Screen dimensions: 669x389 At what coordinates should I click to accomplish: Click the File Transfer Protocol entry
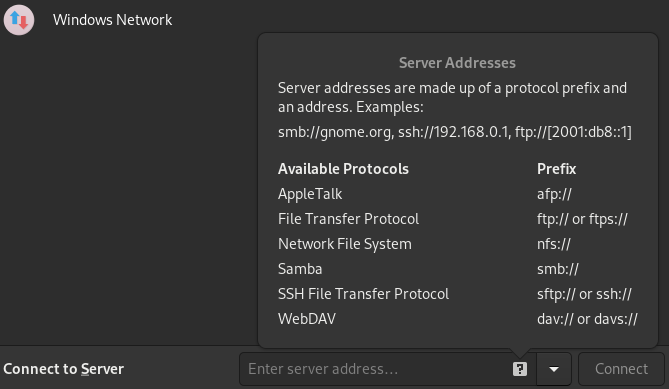tap(348, 219)
